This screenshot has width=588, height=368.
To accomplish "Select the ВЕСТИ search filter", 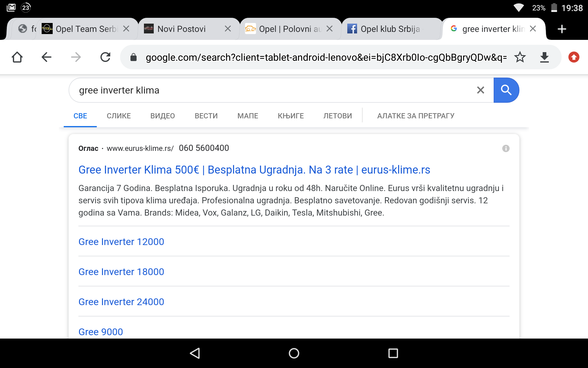I will coord(206,116).
